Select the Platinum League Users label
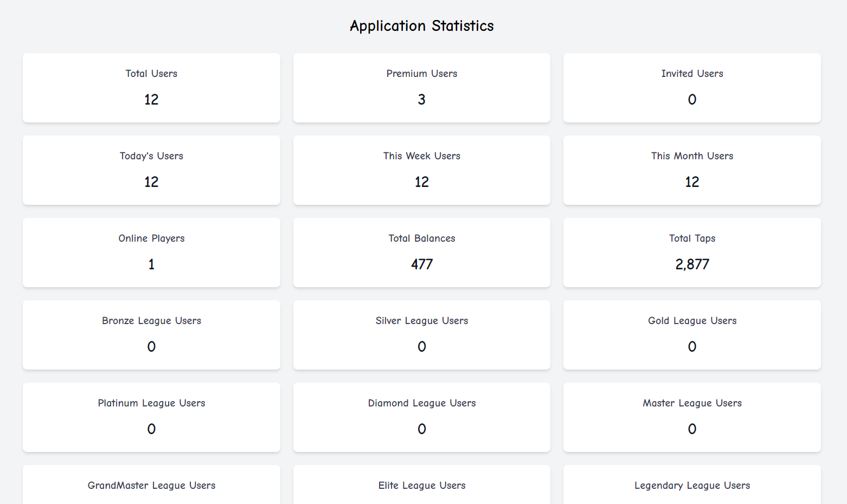Screen dimensions: 847x504 pyautogui.click(x=151, y=403)
